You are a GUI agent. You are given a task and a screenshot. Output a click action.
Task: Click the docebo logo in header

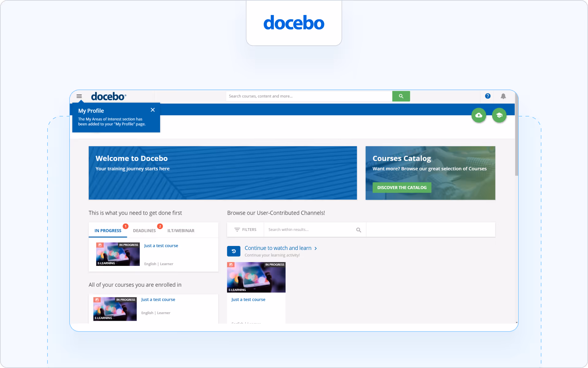[x=109, y=96]
